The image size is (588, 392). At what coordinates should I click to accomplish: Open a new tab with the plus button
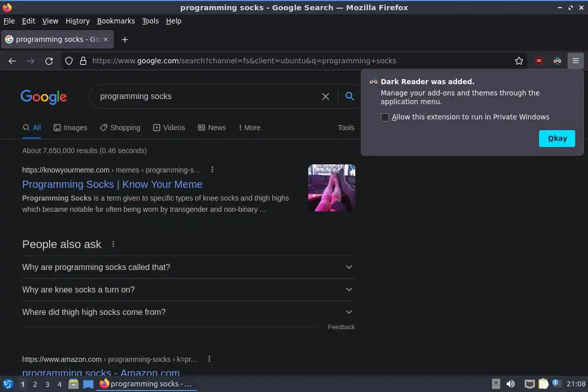click(x=125, y=39)
